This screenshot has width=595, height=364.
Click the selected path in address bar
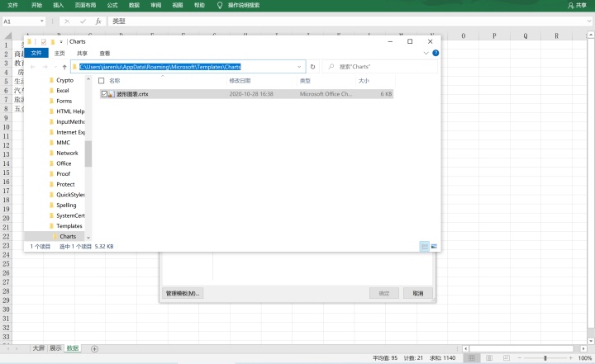[160, 67]
